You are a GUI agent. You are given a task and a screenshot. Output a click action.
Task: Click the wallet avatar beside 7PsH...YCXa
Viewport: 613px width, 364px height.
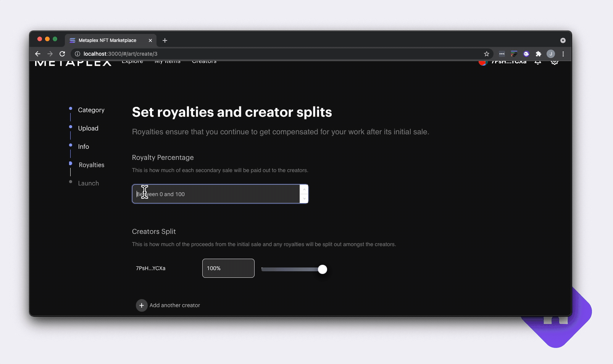pos(482,62)
